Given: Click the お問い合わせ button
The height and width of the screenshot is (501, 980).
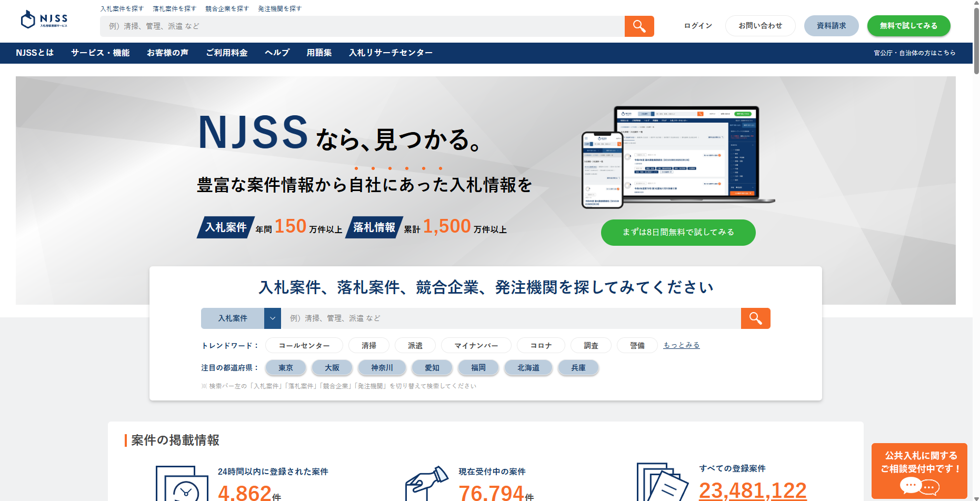Looking at the screenshot, I should (760, 26).
